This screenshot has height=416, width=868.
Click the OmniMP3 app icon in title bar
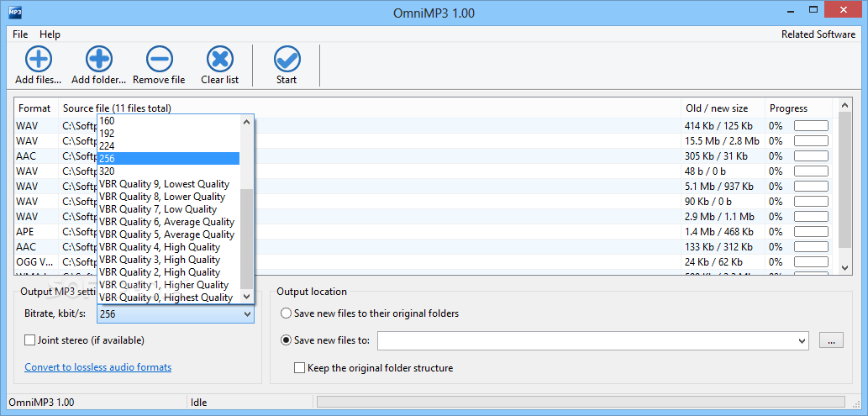tap(15, 12)
